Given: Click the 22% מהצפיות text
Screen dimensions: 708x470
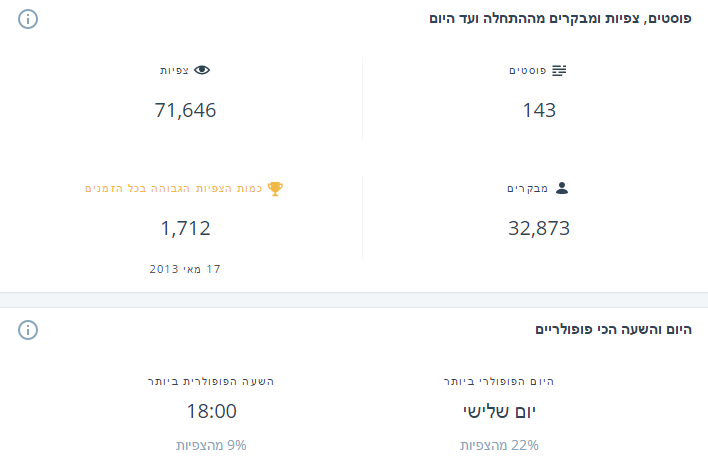Looking at the screenshot, I should click(499, 445).
